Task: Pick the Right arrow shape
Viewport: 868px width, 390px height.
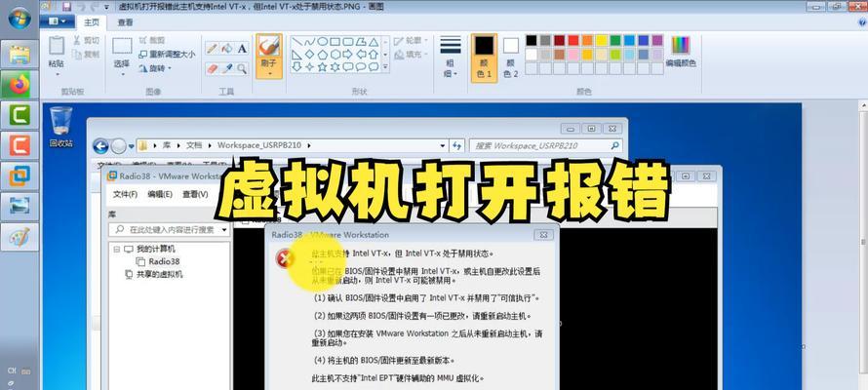Action: point(347,55)
